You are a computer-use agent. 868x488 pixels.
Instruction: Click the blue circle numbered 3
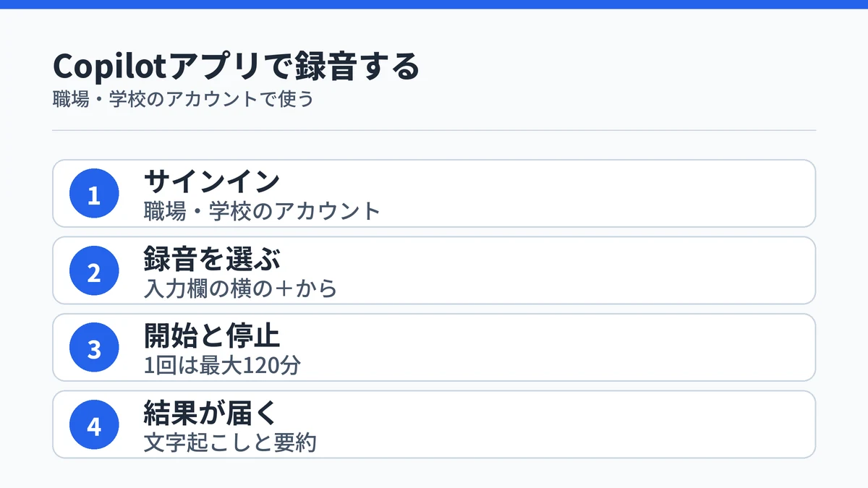tap(94, 348)
